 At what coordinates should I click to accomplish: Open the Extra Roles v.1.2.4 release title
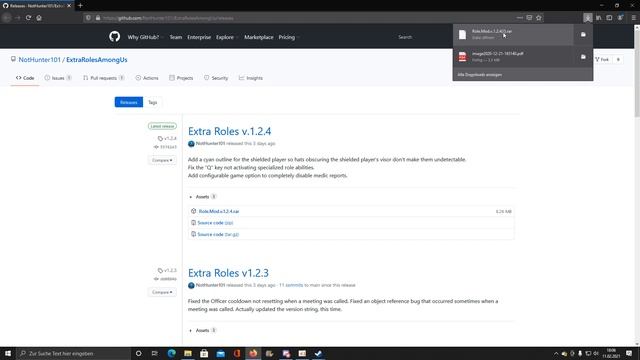(229, 131)
